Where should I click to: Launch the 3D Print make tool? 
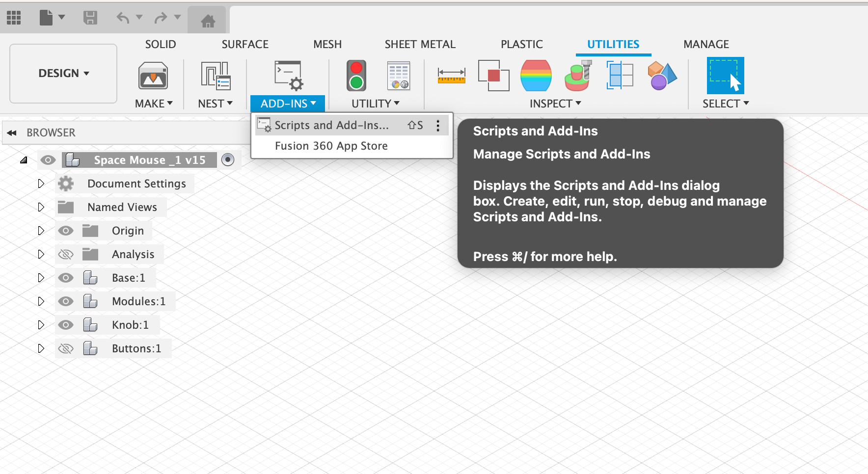tap(153, 76)
